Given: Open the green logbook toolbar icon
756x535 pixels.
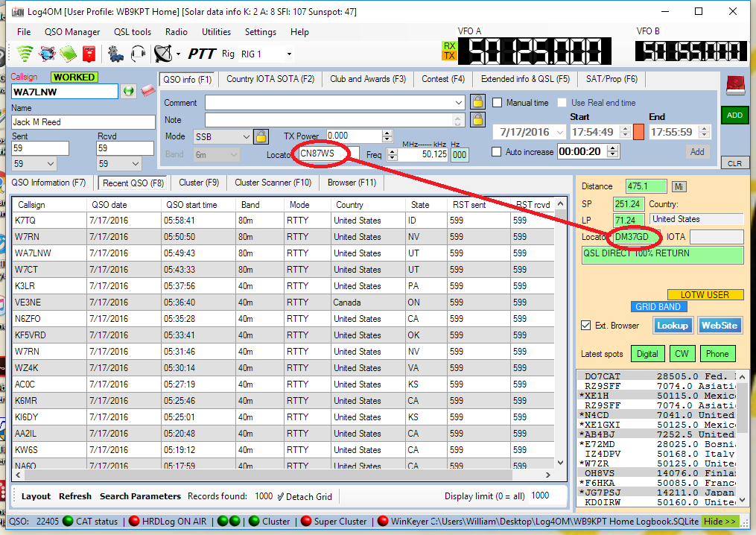Looking at the screenshot, I should 68,54.
